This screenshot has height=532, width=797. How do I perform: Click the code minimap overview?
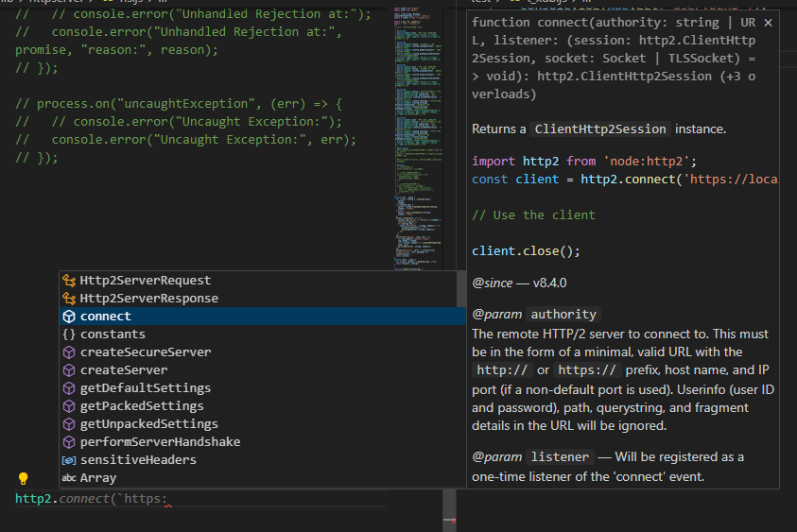pyautogui.click(x=418, y=137)
